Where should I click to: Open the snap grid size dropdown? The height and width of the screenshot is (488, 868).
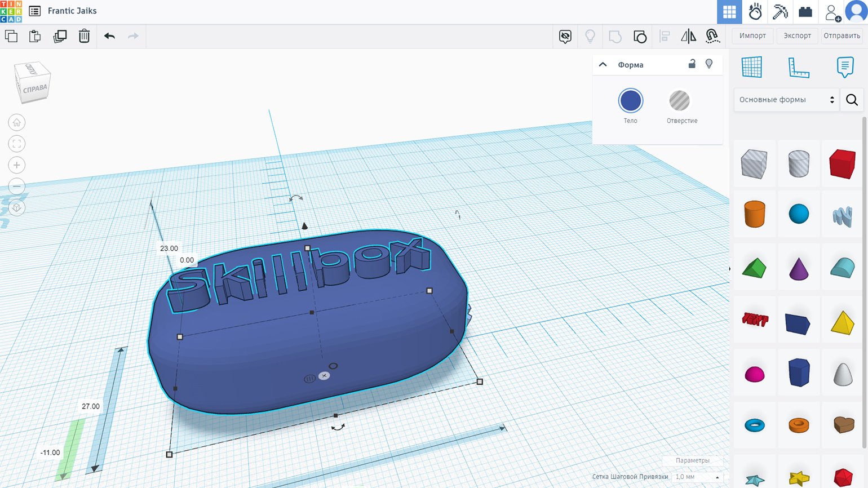tap(697, 477)
